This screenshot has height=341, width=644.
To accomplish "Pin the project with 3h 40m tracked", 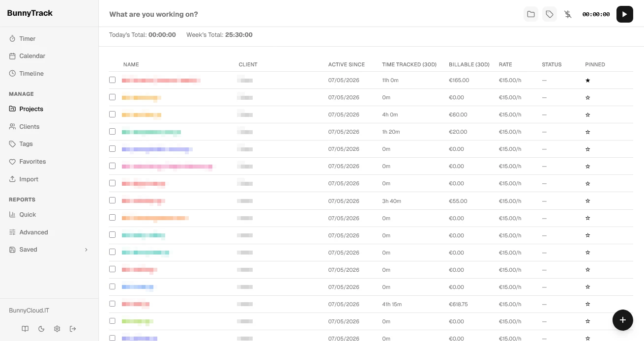I will tap(587, 201).
